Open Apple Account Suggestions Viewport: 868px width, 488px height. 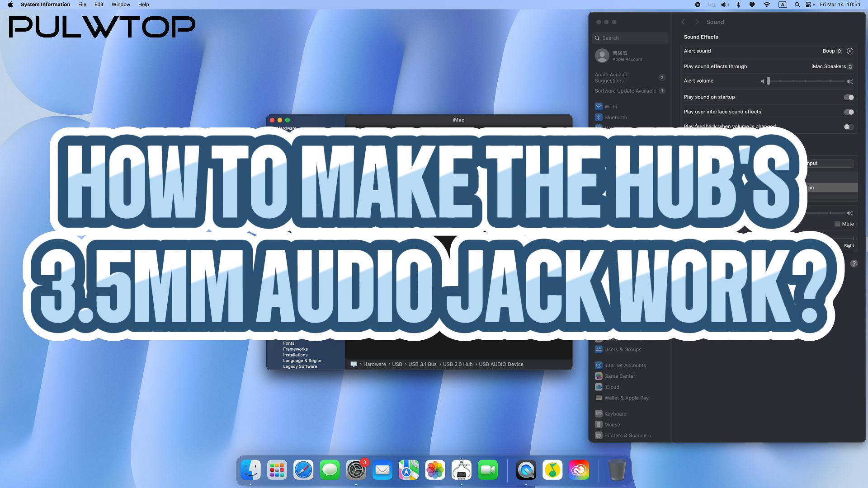(x=630, y=78)
